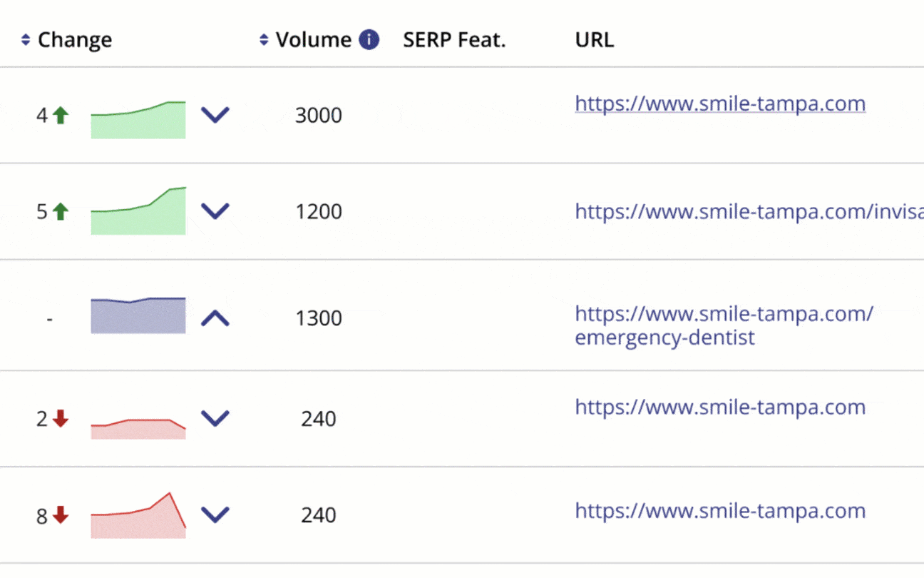Viewport: 924px width, 578px height.
Task: Collapse the emergency-dentist row using its upward chevron
Action: click(x=215, y=320)
